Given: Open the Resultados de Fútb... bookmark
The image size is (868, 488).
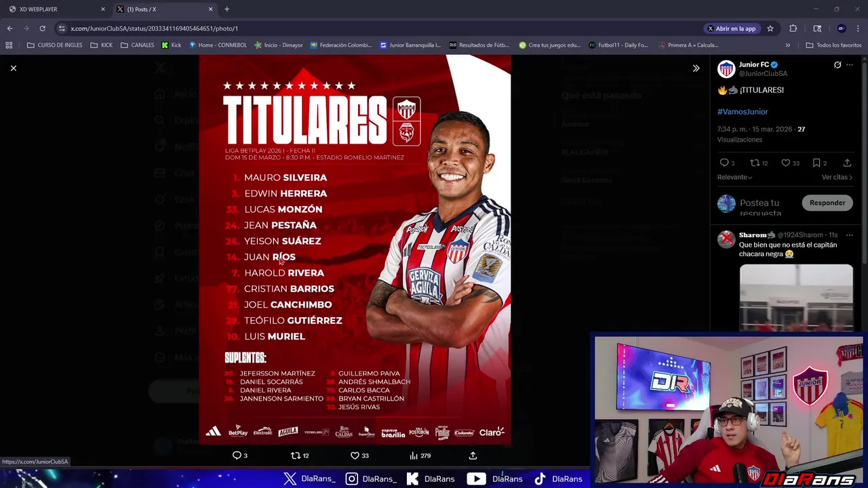Looking at the screenshot, I should 479,45.
